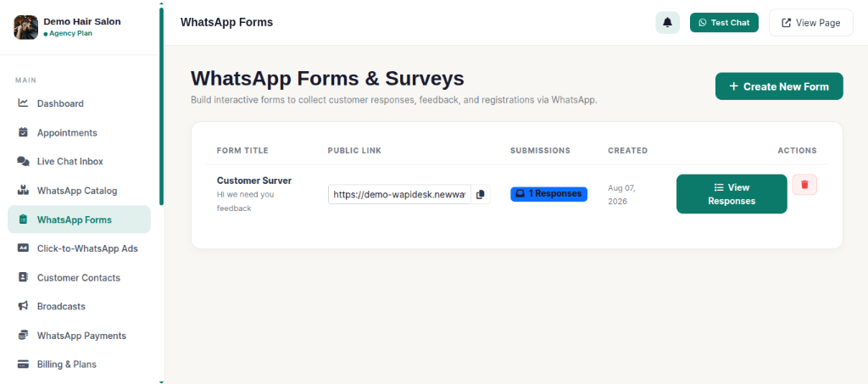
Task: Click the Click-to-WhatsApp Ads icon
Action: pyautogui.click(x=23, y=248)
